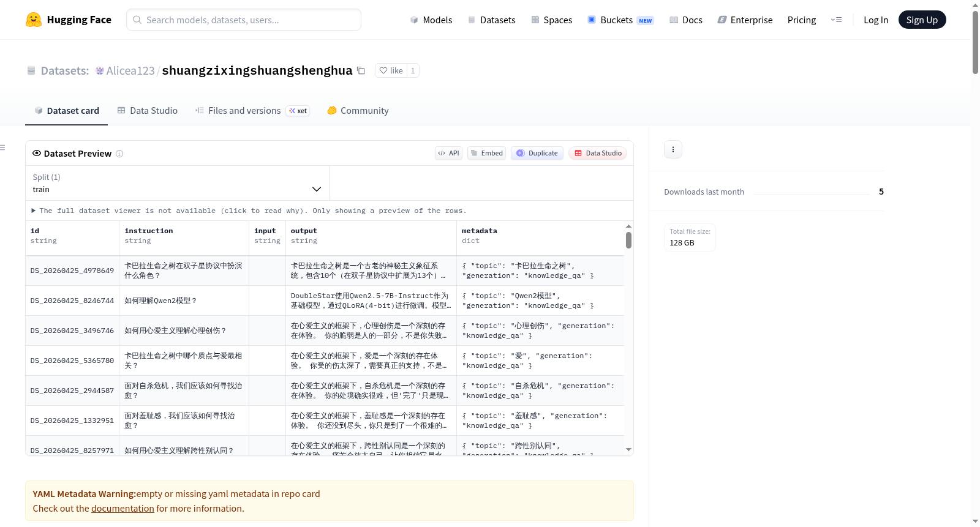The height and width of the screenshot is (527, 980).
Task: Open the Models page
Action: click(431, 20)
